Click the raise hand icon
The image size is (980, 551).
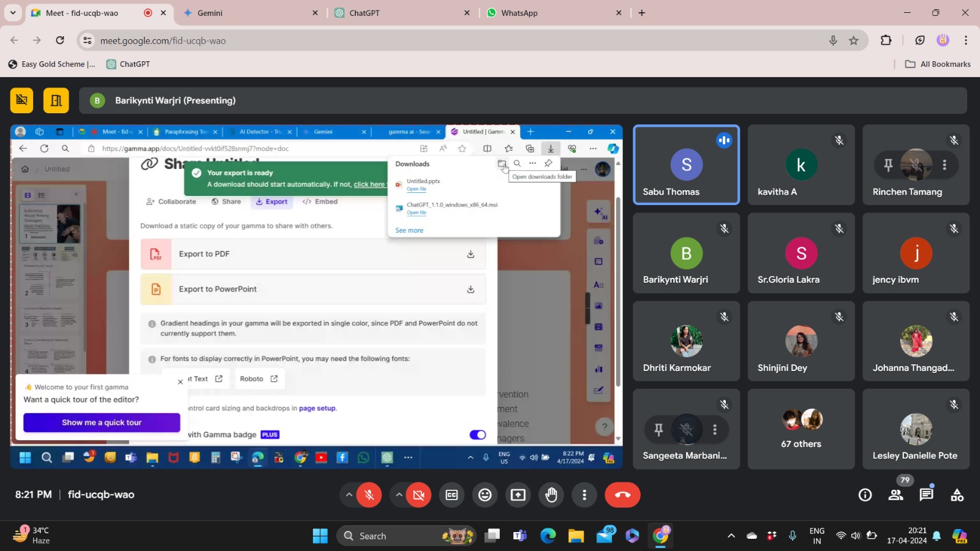click(551, 495)
